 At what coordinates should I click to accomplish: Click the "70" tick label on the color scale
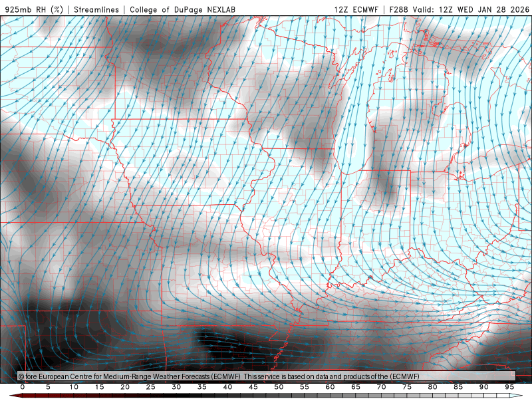pos(381,387)
